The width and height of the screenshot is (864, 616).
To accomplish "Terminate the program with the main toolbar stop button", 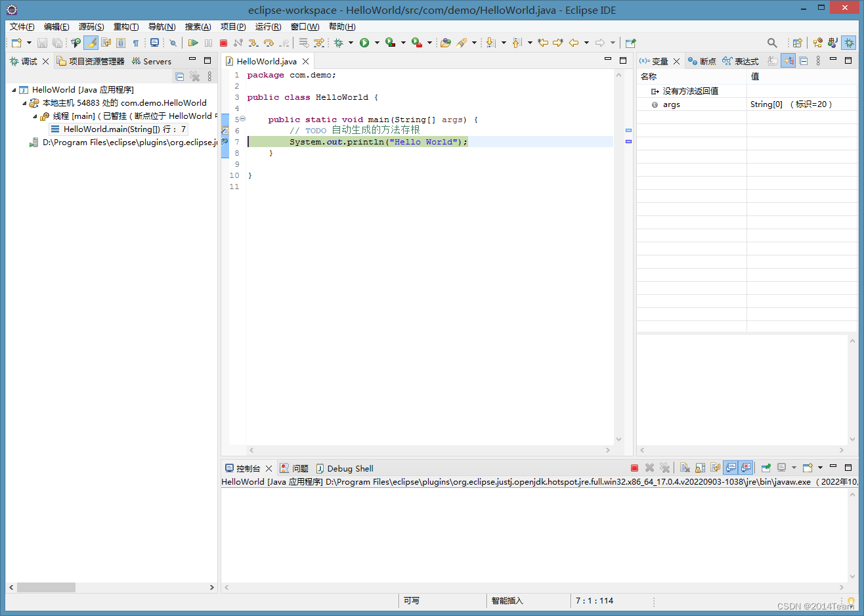I will 223,43.
